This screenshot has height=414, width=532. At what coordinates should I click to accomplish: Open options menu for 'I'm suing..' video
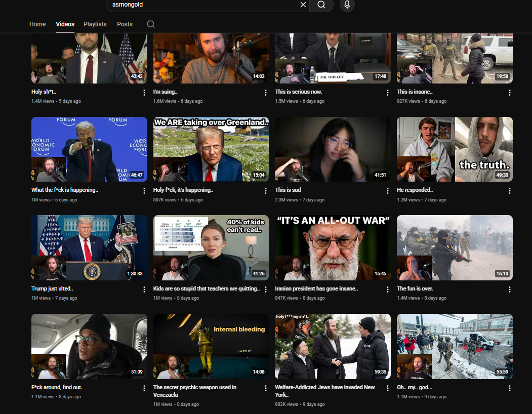click(266, 93)
